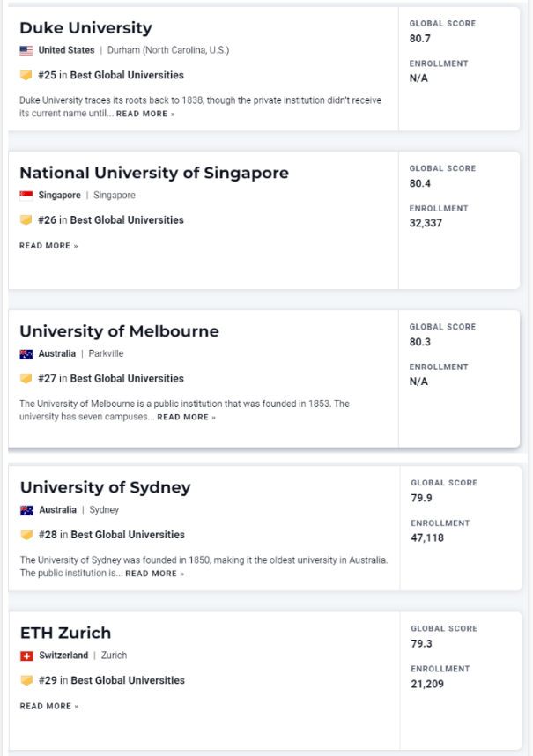Expand Read More in Melbourne description

[186, 418]
